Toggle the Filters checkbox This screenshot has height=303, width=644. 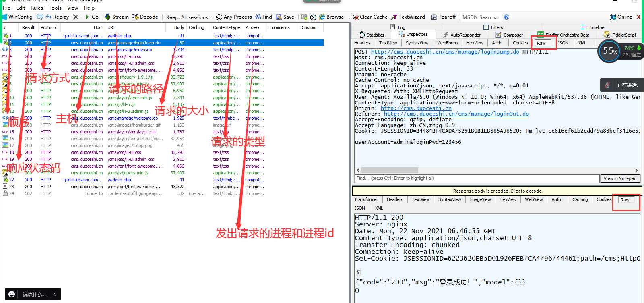pos(486,27)
